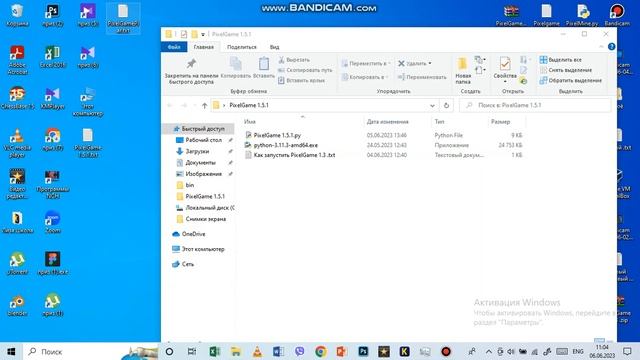640x360 pixels.
Task: Open Word from the taskbar
Action: click(278, 351)
